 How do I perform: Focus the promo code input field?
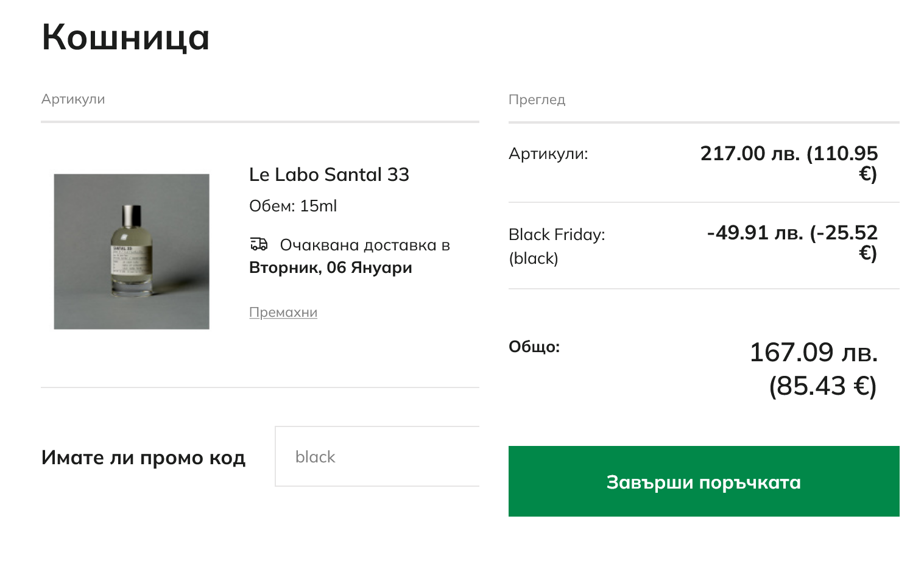[377, 456]
